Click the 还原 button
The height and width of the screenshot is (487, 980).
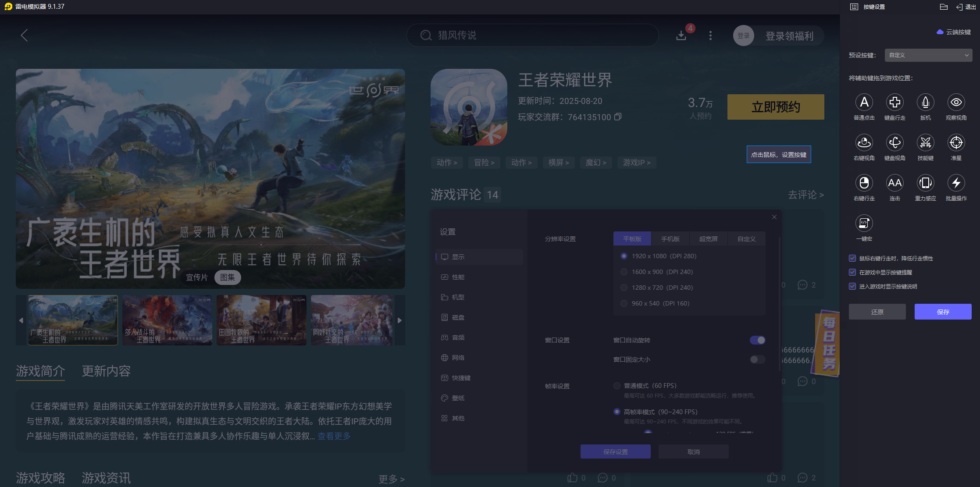877,312
